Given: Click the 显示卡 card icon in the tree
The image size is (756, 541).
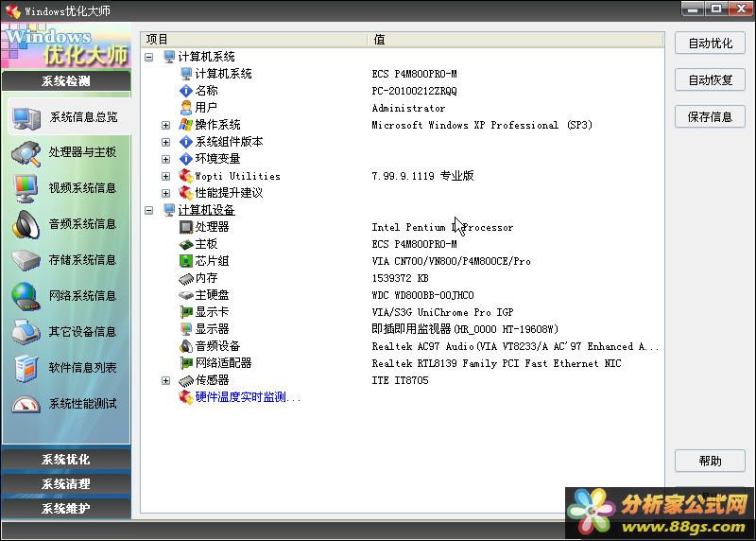Looking at the screenshot, I should coord(185,312).
